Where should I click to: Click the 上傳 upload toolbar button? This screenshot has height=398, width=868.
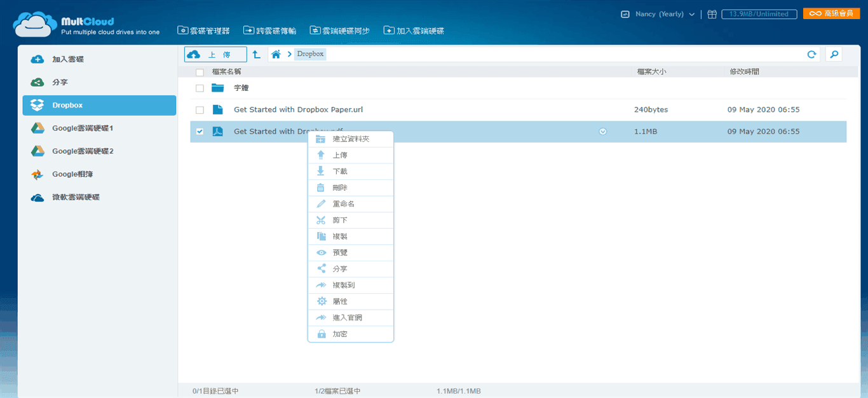(215, 55)
